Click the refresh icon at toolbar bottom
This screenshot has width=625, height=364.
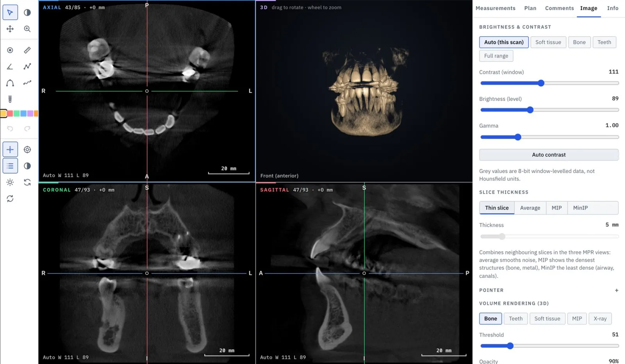(x=10, y=199)
